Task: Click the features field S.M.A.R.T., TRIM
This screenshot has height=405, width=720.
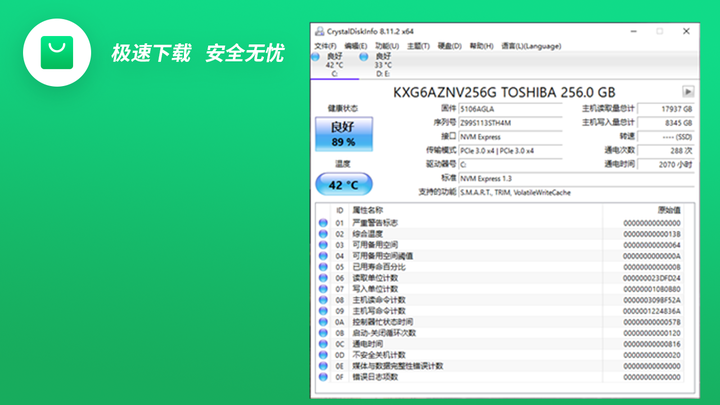Action: pyautogui.click(x=576, y=192)
